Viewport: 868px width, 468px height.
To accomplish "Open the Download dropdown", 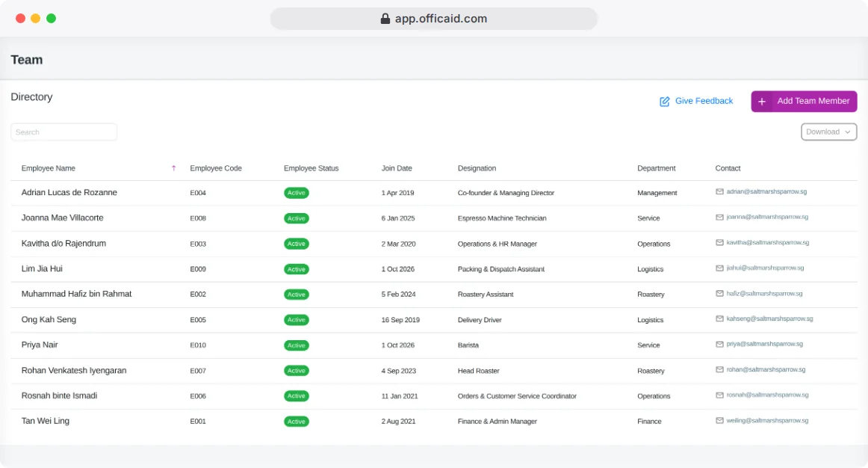I will pyautogui.click(x=828, y=132).
